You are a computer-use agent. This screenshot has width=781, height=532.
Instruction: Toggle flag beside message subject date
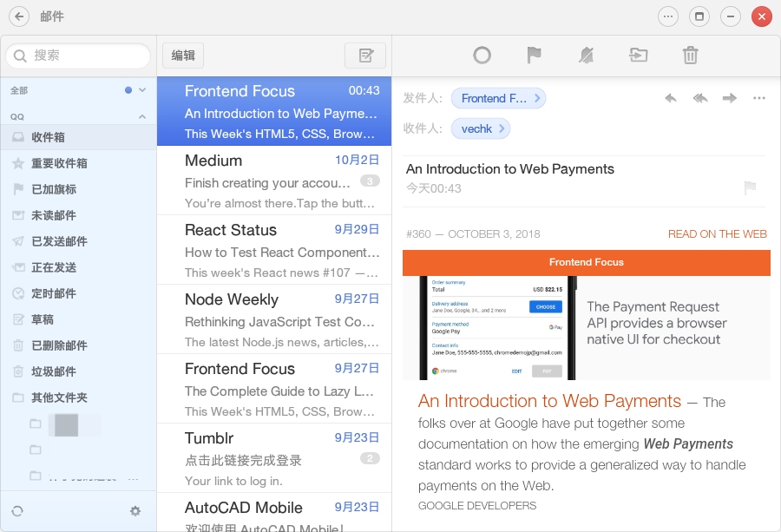point(750,187)
